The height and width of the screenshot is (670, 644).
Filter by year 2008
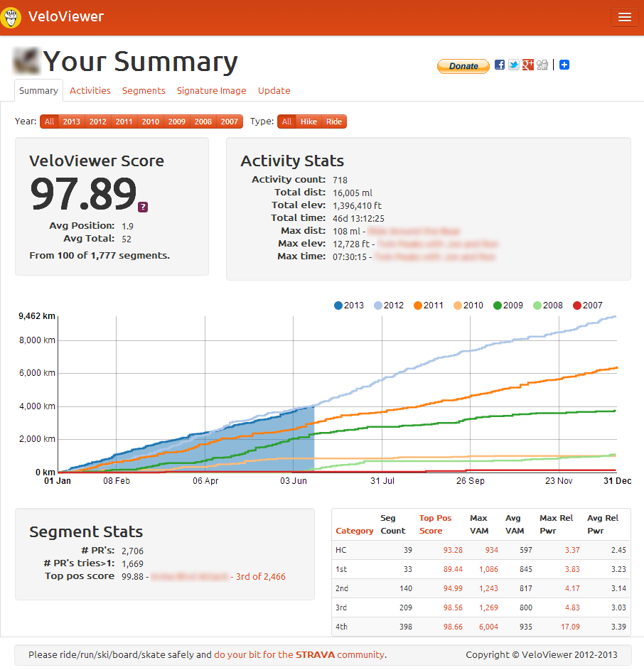(x=203, y=121)
